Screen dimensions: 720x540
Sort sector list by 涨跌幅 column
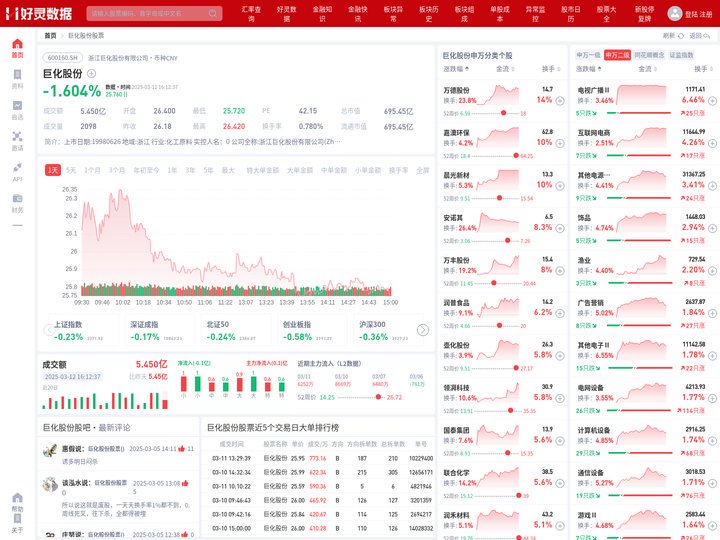coord(589,69)
